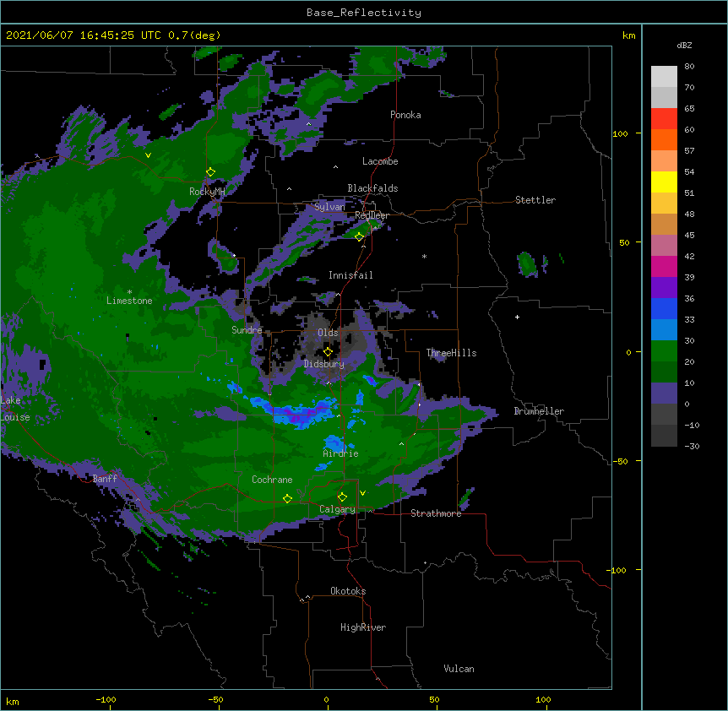Click the Base_Reflectivity title
Image resolution: width=728 pixels, height=711 pixels.
coord(364,13)
